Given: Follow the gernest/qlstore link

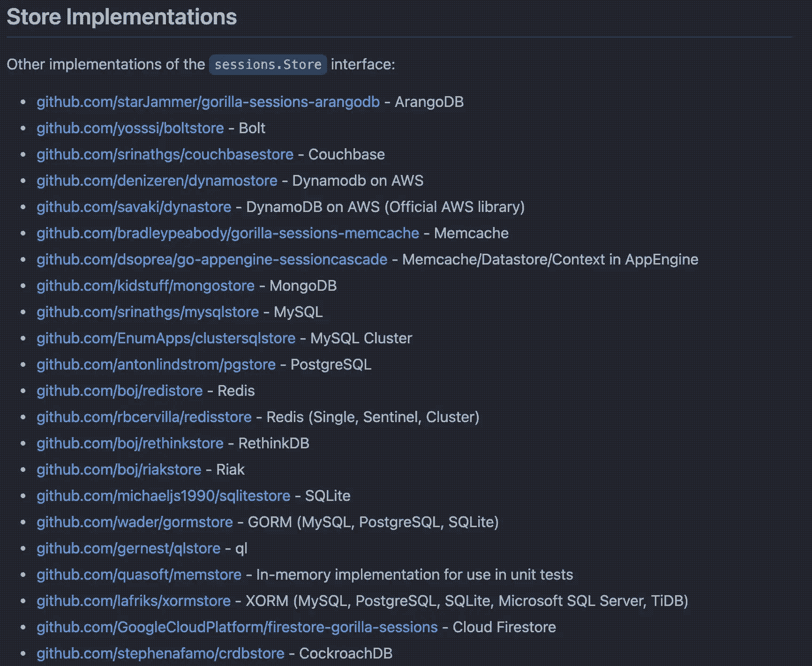Looking at the screenshot, I should pos(128,548).
